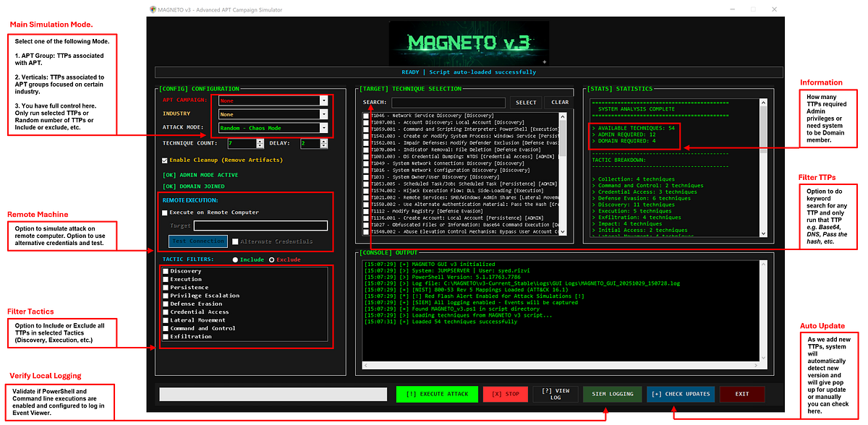Check T1562.001 Modify Defender Exclusion technique
Viewport: 868px width, 425px height.
click(x=367, y=143)
